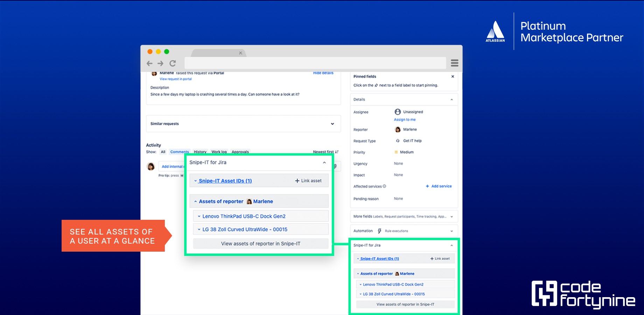Click commenter avatar beside Add internal note
Image resolution: width=644 pixels, height=315 pixels.
click(x=151, y=167)
